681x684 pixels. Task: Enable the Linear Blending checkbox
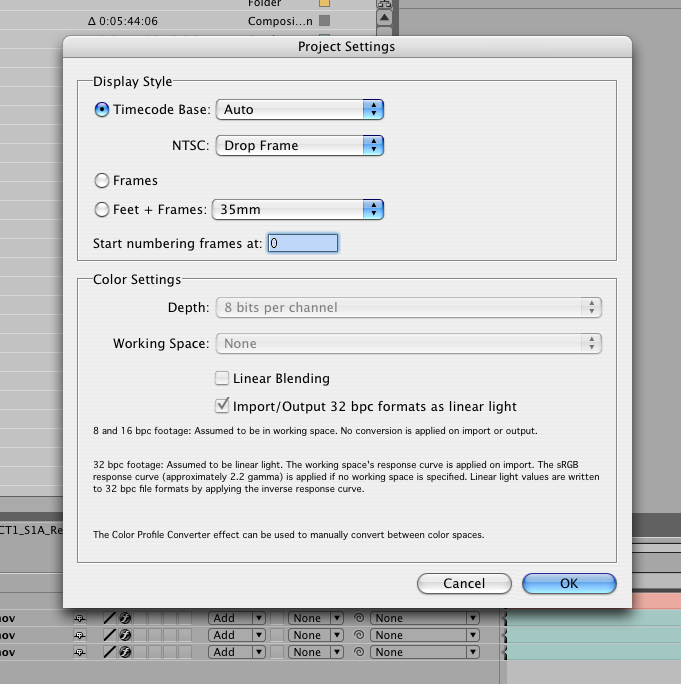coord(222,378)
